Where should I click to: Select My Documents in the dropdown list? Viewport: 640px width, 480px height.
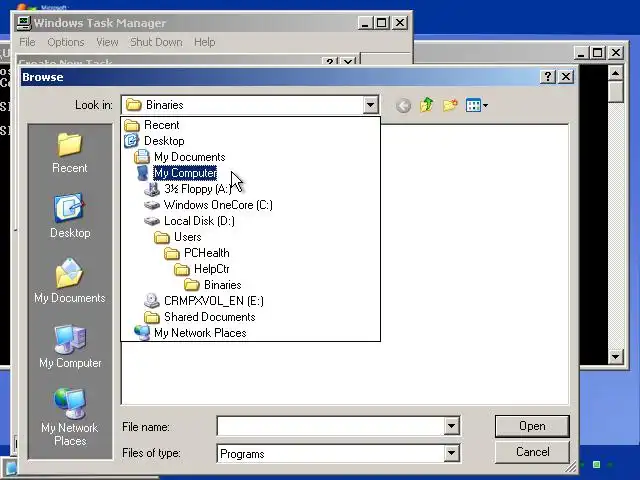coord(189,157)
